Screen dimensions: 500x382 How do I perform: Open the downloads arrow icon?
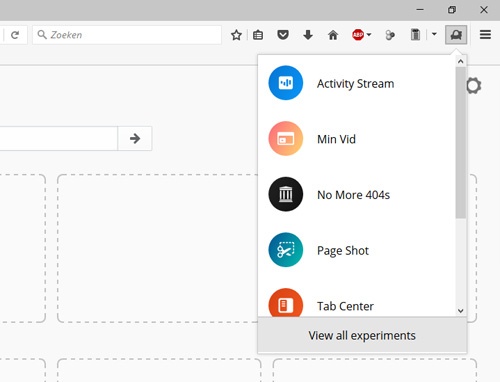(x=308, y=35)
